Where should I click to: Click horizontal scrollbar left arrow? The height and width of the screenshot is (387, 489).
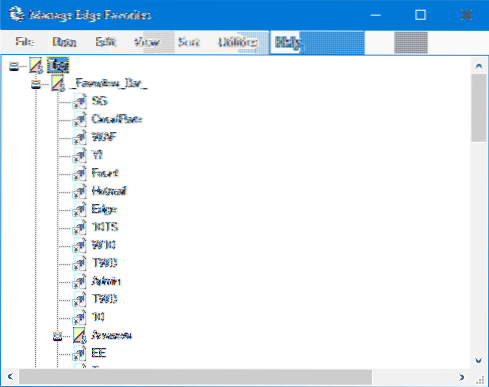tap(10, 377)
